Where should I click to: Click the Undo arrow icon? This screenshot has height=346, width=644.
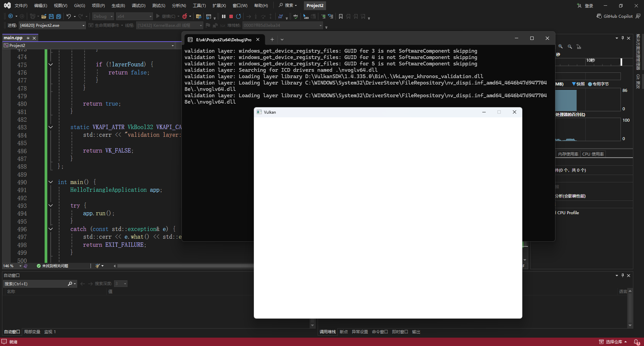(69, 16)
